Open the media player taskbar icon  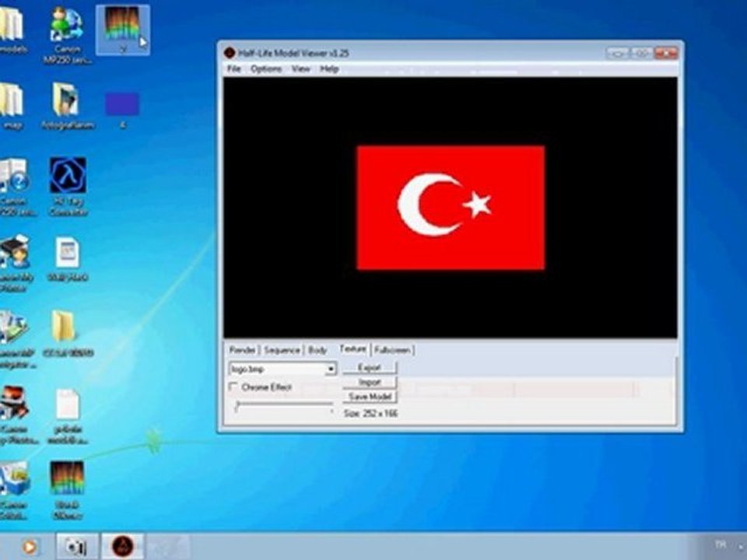click(30, 546)
